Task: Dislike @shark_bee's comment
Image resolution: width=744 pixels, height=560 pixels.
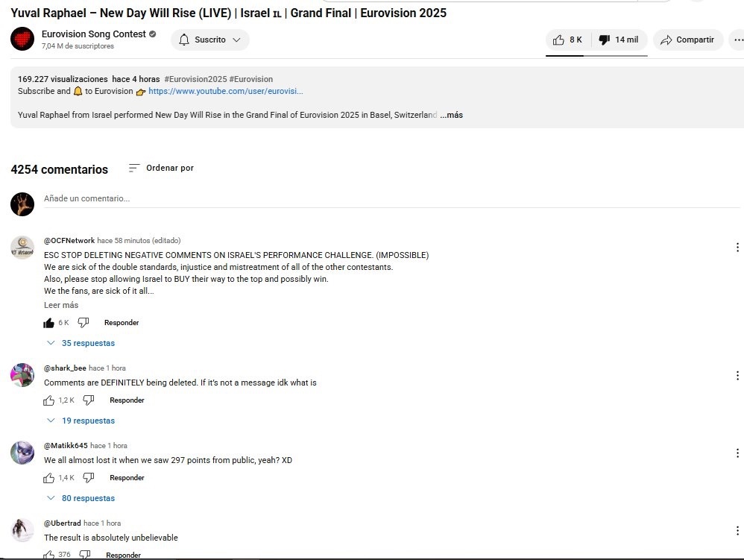Action: (x=89, y=400)
